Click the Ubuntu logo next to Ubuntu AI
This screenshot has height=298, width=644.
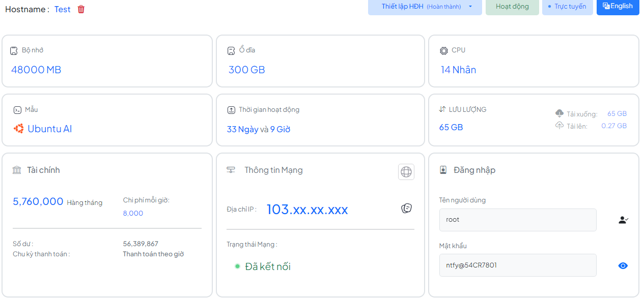(18, 129)
